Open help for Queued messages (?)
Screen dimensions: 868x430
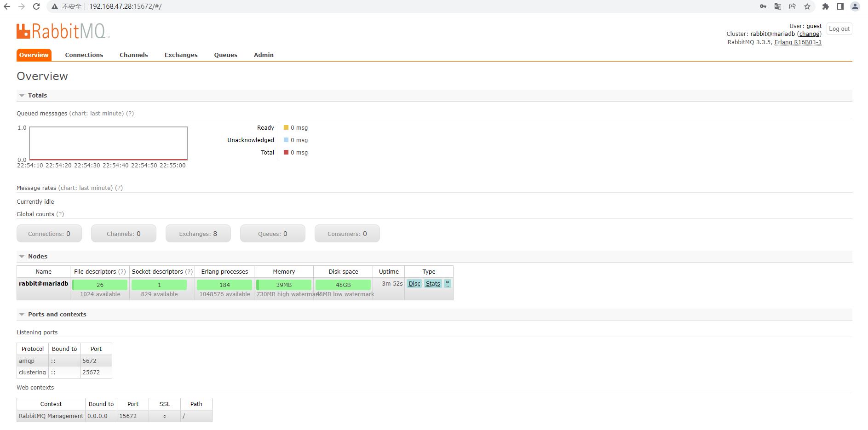tap(130, 113)
